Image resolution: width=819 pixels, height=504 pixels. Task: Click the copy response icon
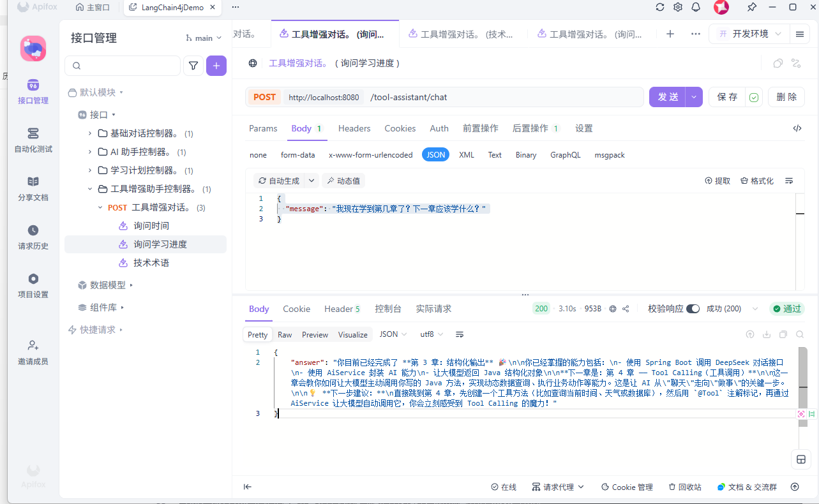pos(783,334)
